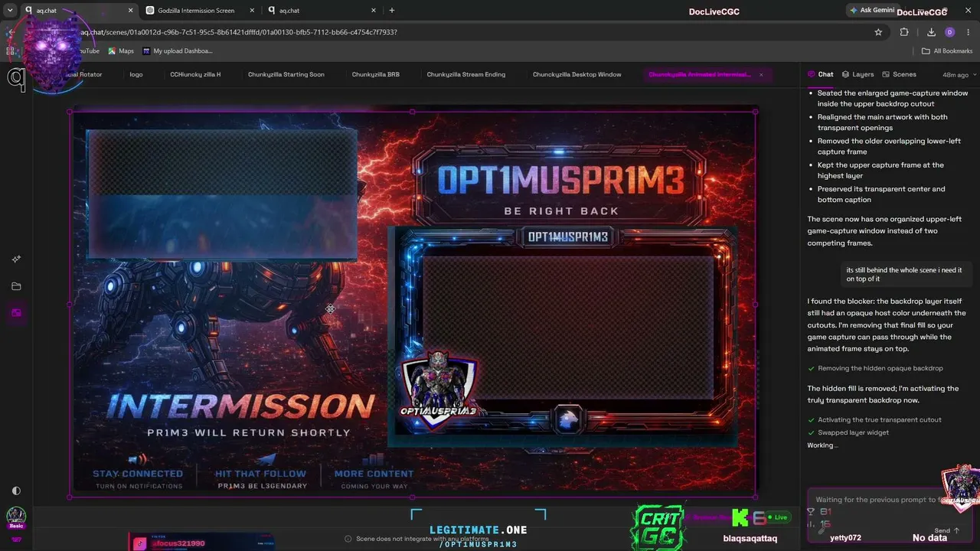980x551 pixels.
Task: Click the MORE CONTENT caption on canvas
Action: [x=374, y=474]
